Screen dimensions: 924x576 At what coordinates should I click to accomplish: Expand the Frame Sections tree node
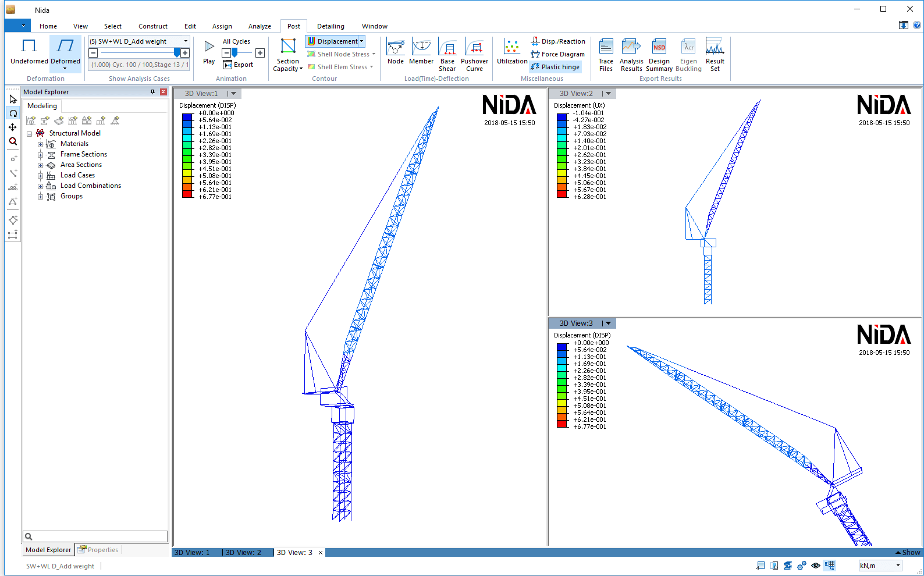(x=41, y=155)
